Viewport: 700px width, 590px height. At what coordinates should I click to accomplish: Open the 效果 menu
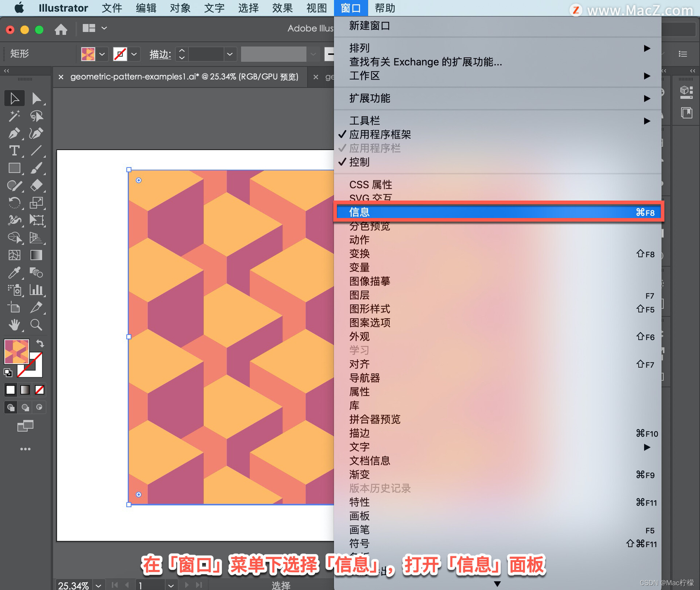[282, 8]
